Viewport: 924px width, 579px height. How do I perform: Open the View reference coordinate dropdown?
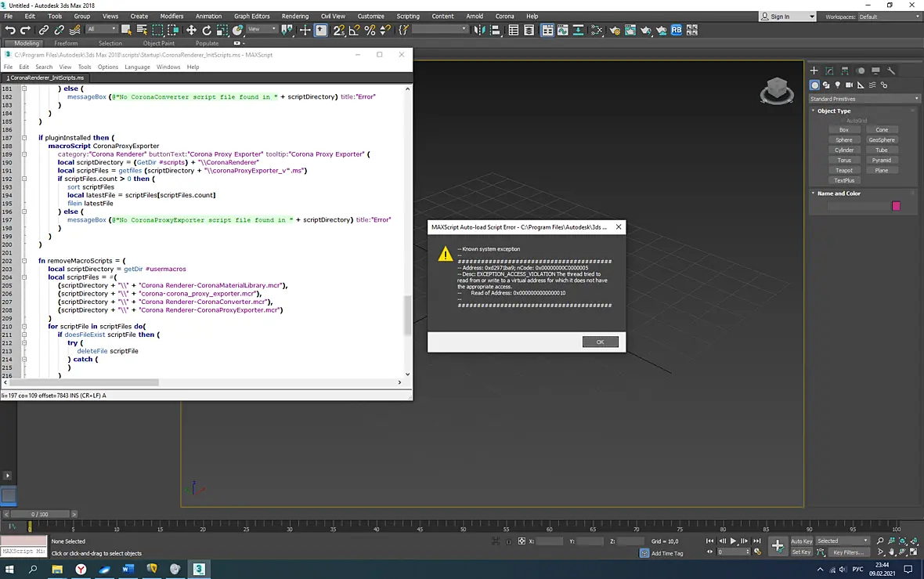tap(262, 29)
